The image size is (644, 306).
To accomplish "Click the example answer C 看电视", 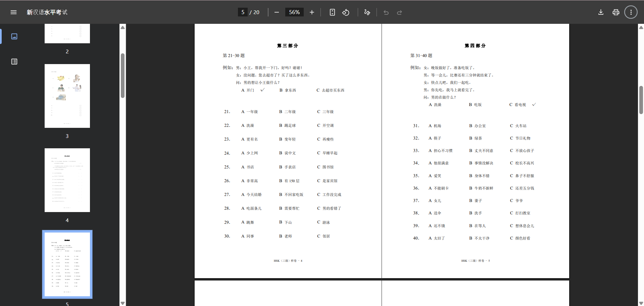I will [x=518, y=105].
